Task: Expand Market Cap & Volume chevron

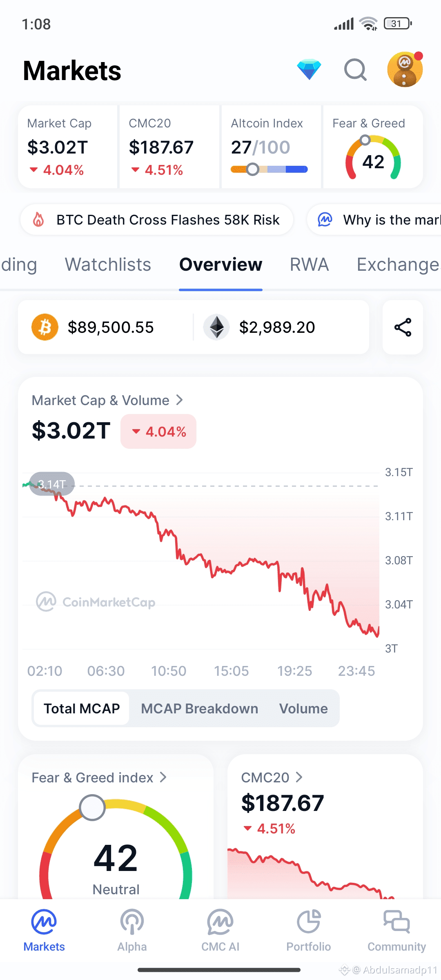Action: tap(179, 400)
